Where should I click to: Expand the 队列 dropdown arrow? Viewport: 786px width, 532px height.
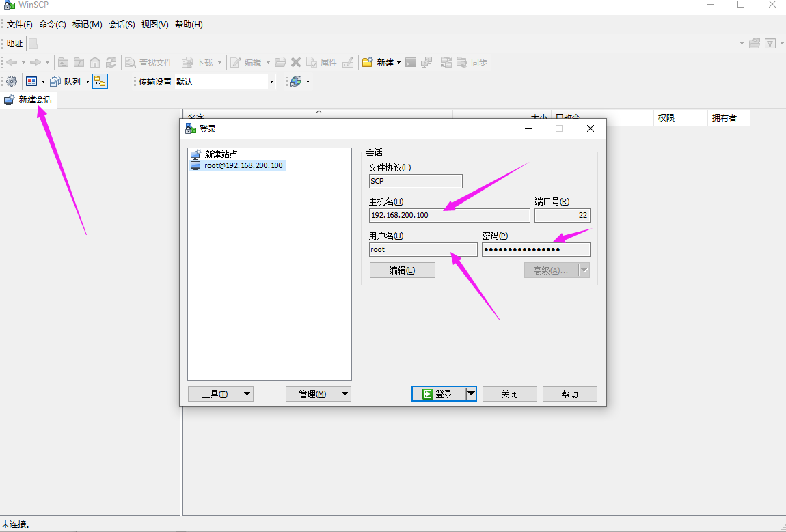pyautogui.click(x=87, y=81)
